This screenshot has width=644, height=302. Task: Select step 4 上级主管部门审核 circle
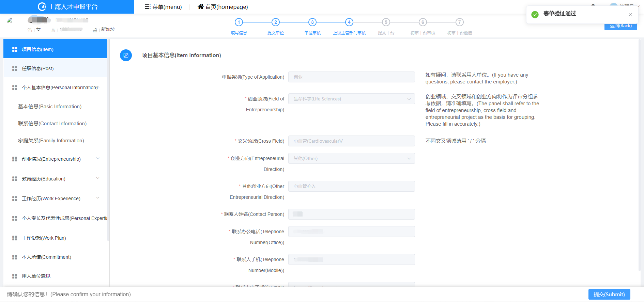tap(349, 22)
